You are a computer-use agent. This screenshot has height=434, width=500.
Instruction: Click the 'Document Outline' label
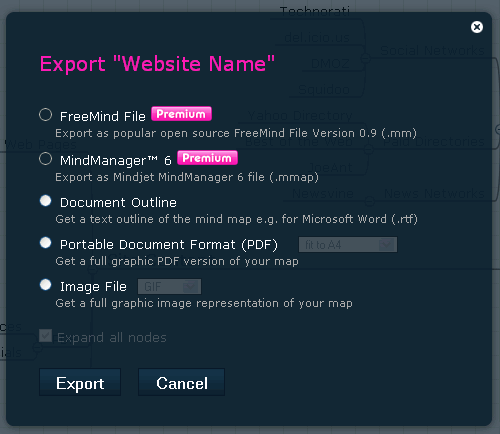pyautogui.click(x=118, y=203)
